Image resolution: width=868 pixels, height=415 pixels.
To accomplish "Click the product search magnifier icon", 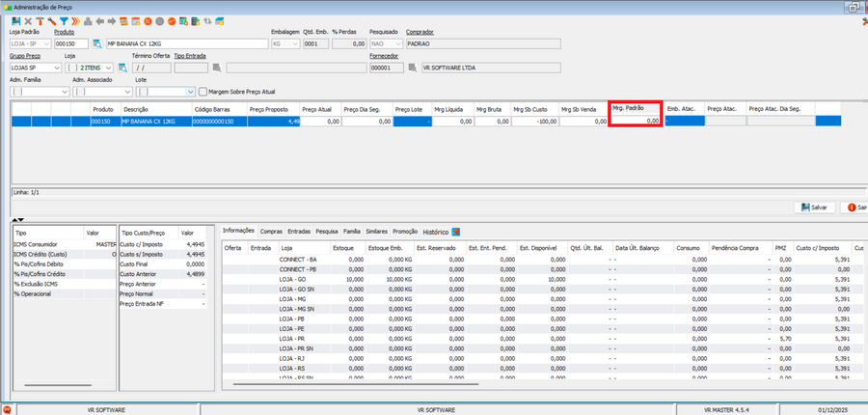I will pos(96,44).
